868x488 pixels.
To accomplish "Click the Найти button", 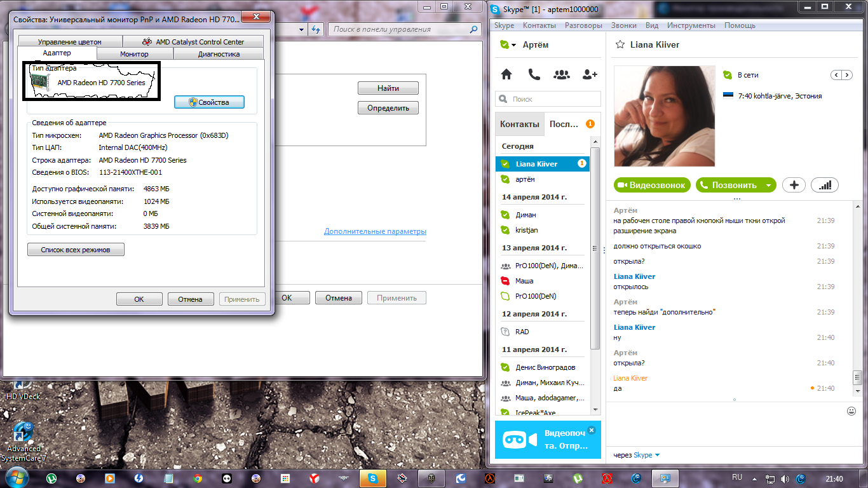I will point(388,88).
